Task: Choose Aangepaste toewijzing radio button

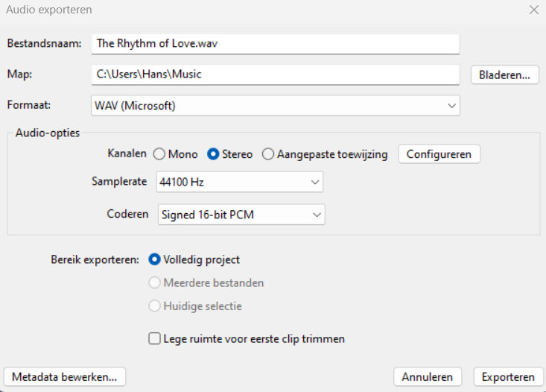Action: click(268, 154)
